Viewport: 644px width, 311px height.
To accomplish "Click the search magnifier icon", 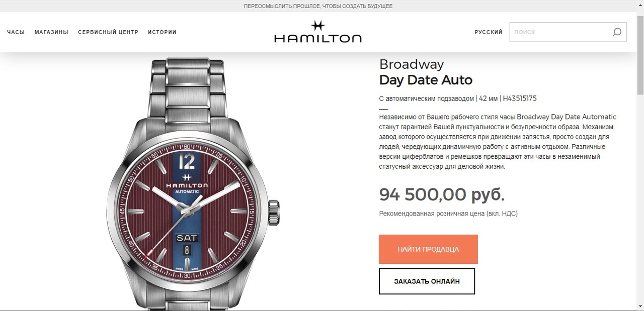I will (x=617, y=32).
